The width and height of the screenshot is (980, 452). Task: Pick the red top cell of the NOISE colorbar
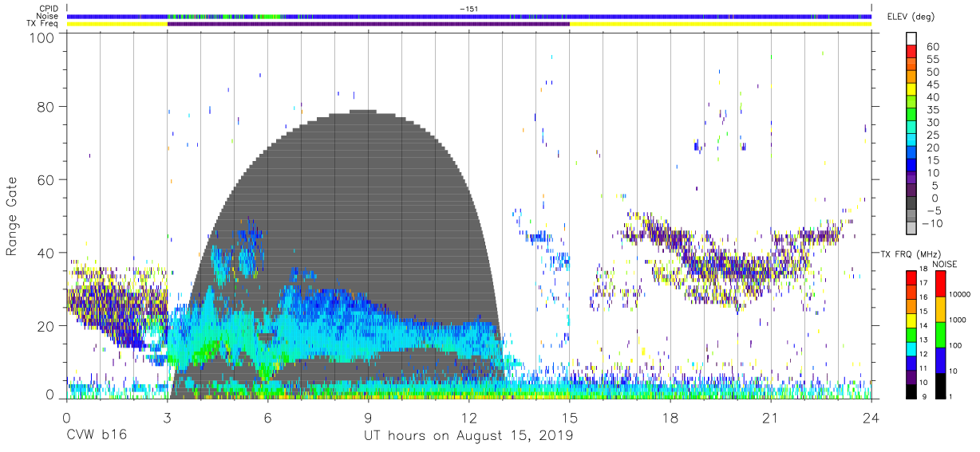pos(939,283)
